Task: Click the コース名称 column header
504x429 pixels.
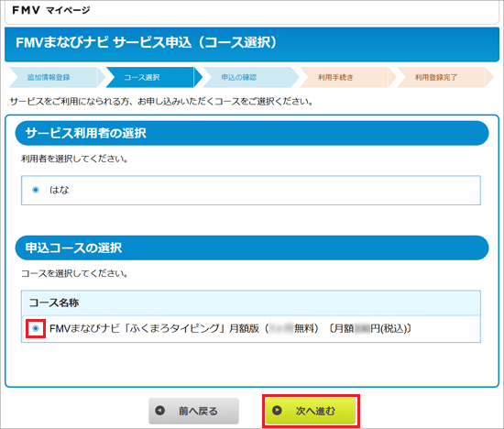Action: 251,302
